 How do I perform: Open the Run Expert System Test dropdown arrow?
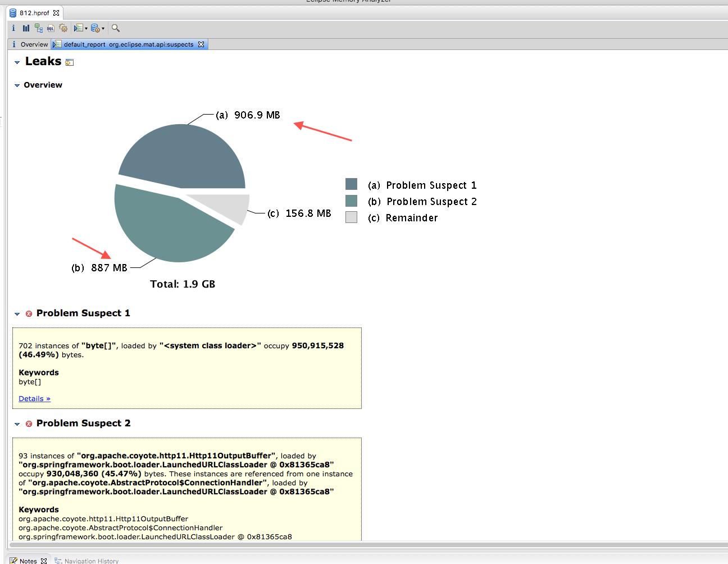click(x=86, y=29)
